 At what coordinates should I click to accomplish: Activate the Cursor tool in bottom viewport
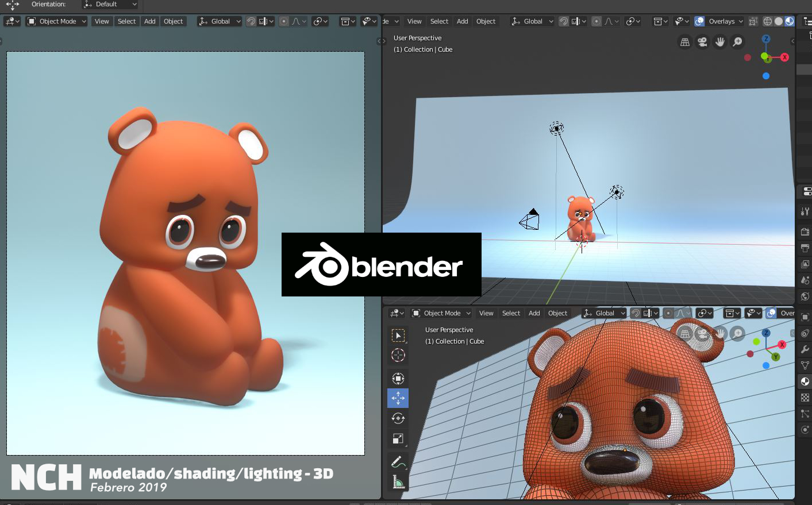(x=398, y=355)
